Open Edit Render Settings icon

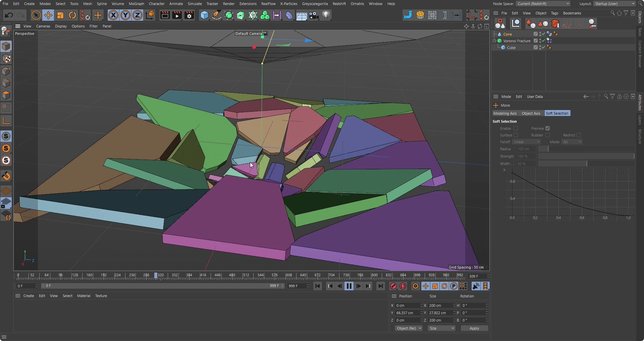[189, 15]
